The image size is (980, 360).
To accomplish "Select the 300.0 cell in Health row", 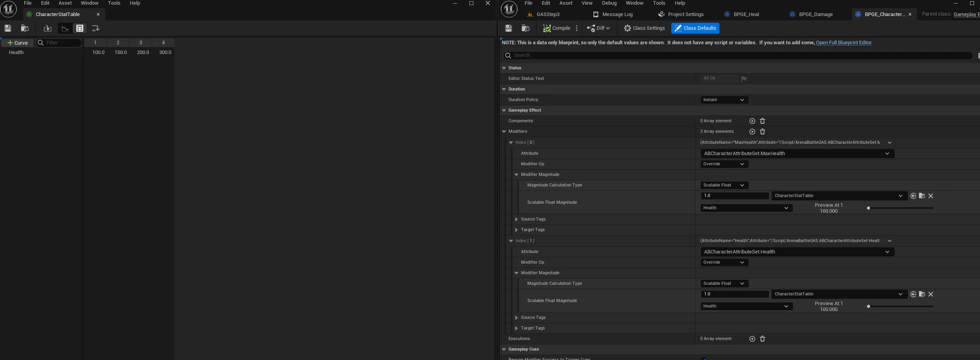I will click(x=165, y=52).
